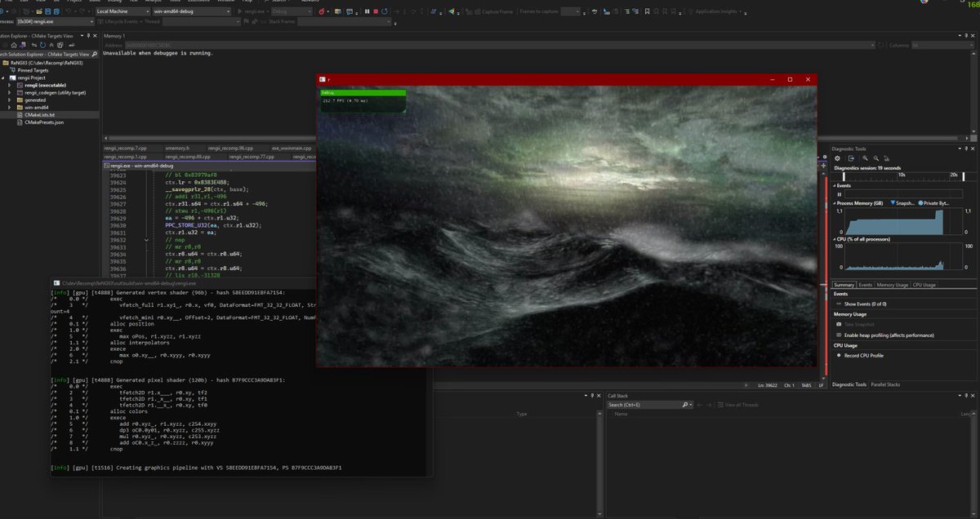The image size is (980, 519).
Task: Click the diagnostics session timeline ruler
Action: (898, 174)
